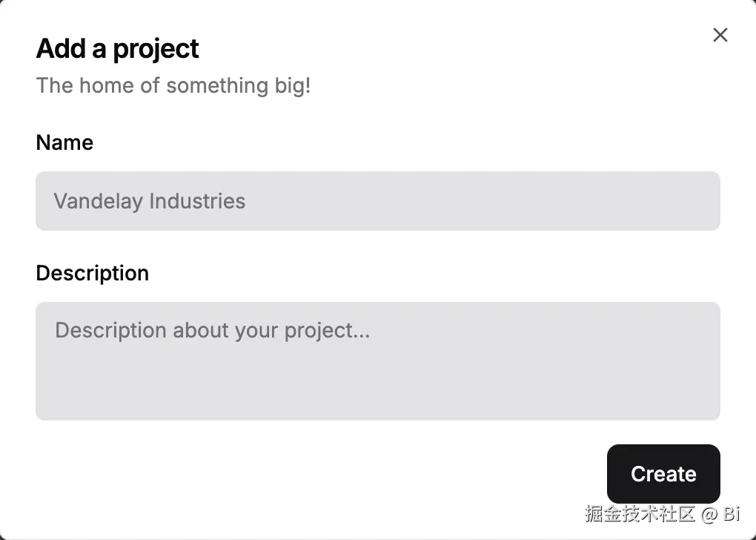Place cursor in empty area of Description box
756x540 pixels.
[x=445, y=386]
